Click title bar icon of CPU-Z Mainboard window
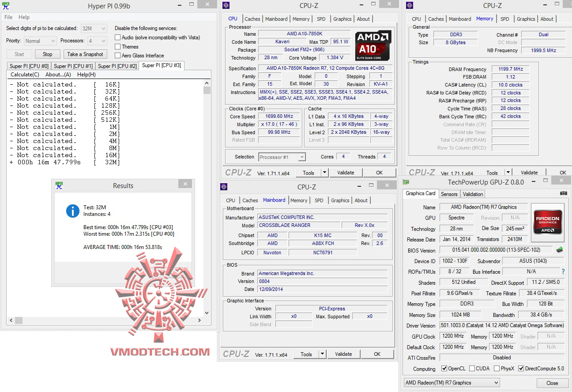572x392 pixels. [224, 187]
